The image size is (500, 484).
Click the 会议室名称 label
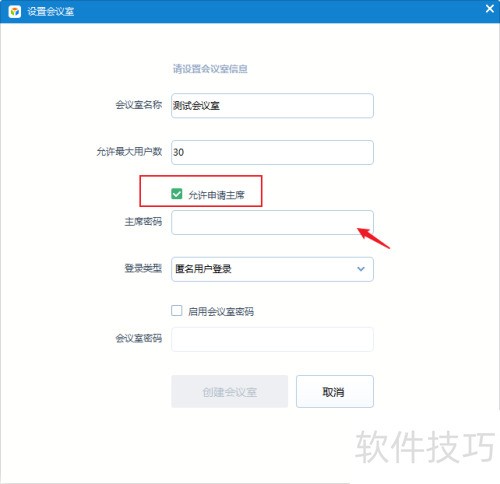(x=139, y=105)
